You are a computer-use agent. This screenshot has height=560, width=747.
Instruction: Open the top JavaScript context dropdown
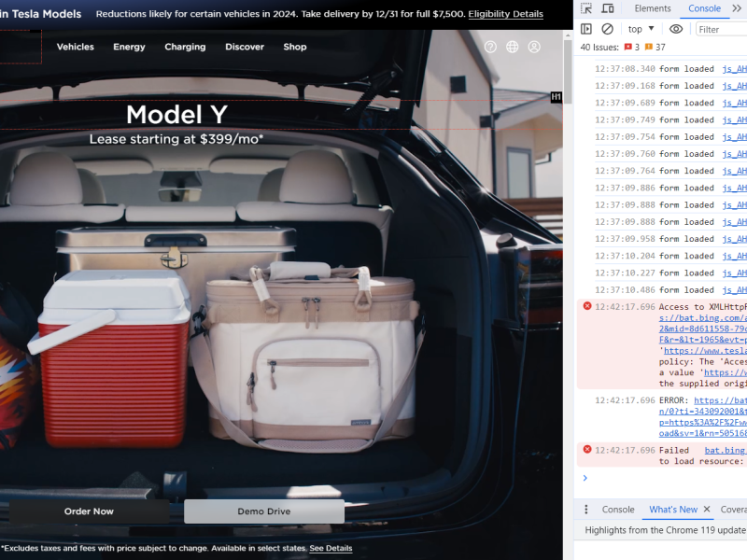[x=641, y=29]
